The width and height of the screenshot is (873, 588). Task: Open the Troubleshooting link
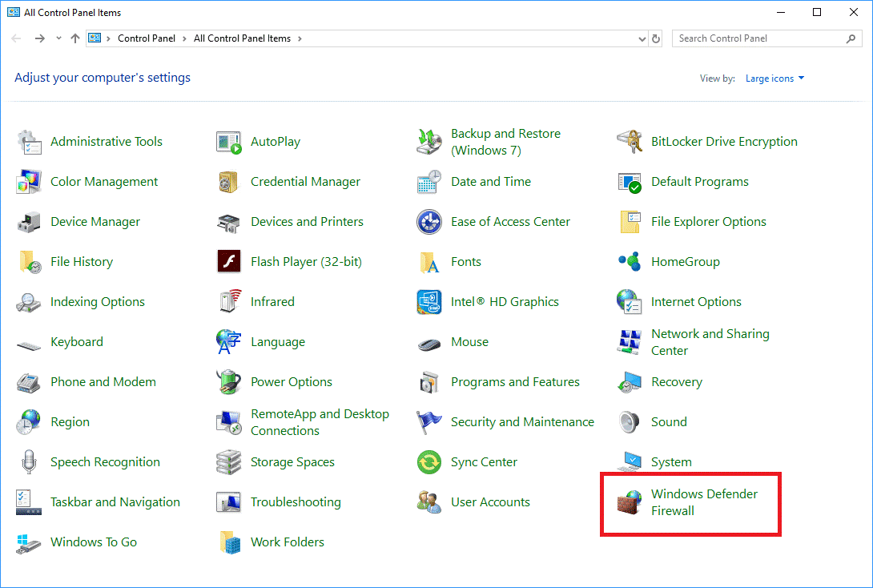[x=296, y=502]
